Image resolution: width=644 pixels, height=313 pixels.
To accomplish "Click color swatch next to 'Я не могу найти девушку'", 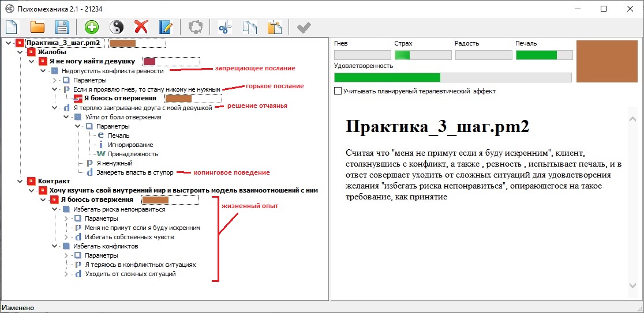I will coord(149,61).
